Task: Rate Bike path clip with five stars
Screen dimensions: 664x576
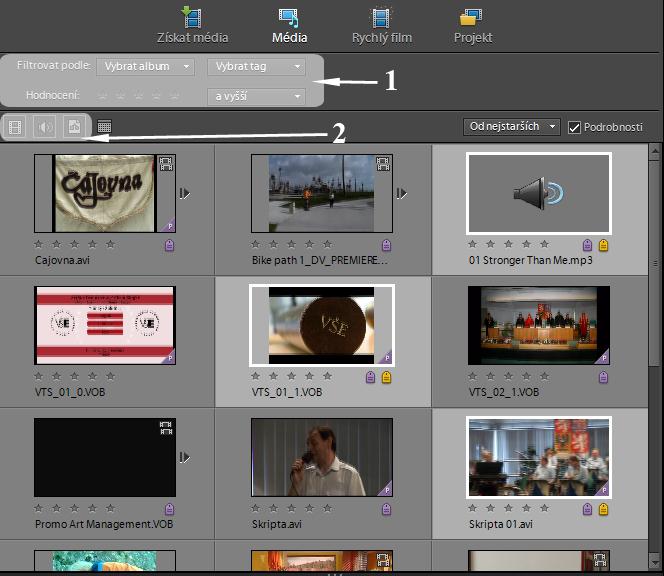Action: click(327, 244)
